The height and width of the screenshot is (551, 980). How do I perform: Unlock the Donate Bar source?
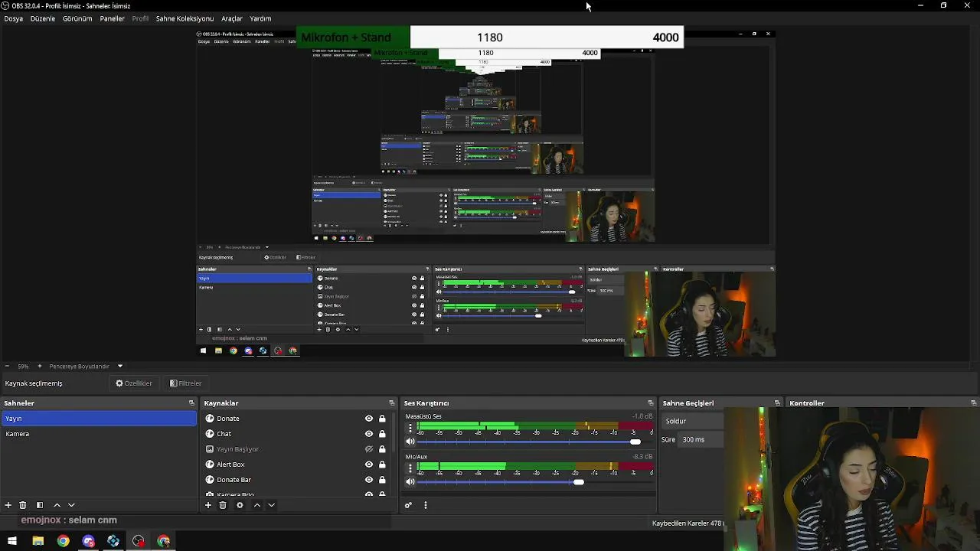tap(382, 480)
